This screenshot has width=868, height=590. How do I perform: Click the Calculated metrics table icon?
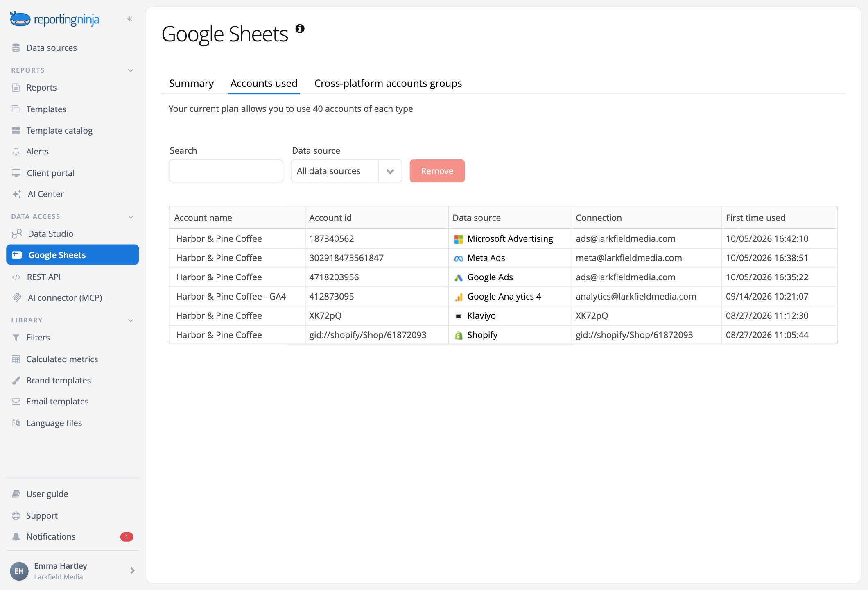click(x=16, y=359)
